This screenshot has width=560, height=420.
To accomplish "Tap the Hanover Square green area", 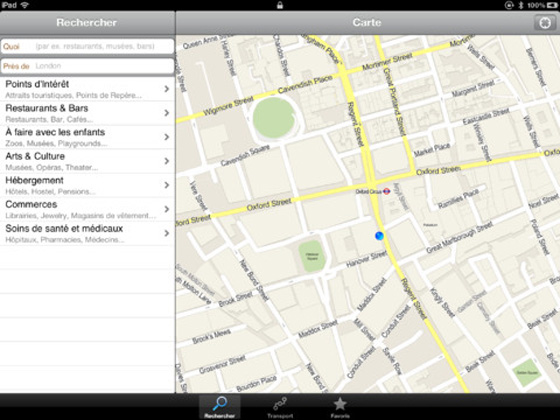I will point(312,256).
